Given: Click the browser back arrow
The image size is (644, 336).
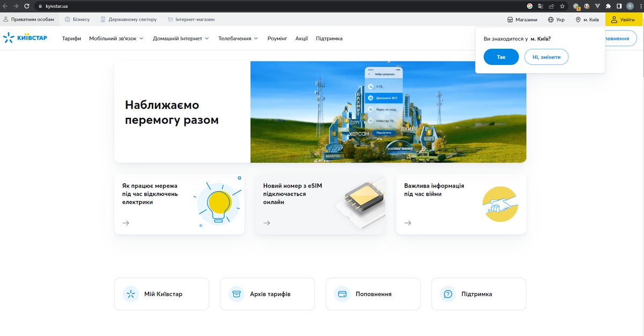Looking at the screenshot, I should click(x=5, y=6).
